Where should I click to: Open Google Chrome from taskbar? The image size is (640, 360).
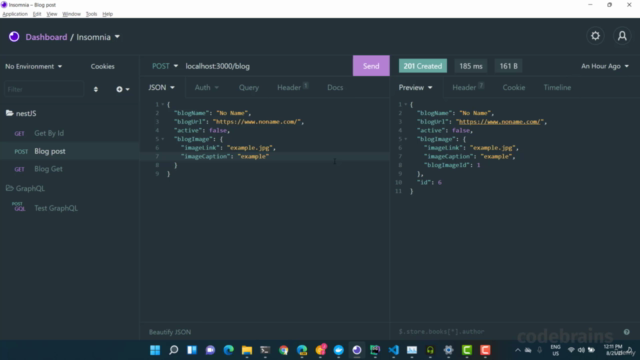pos(284,350)
